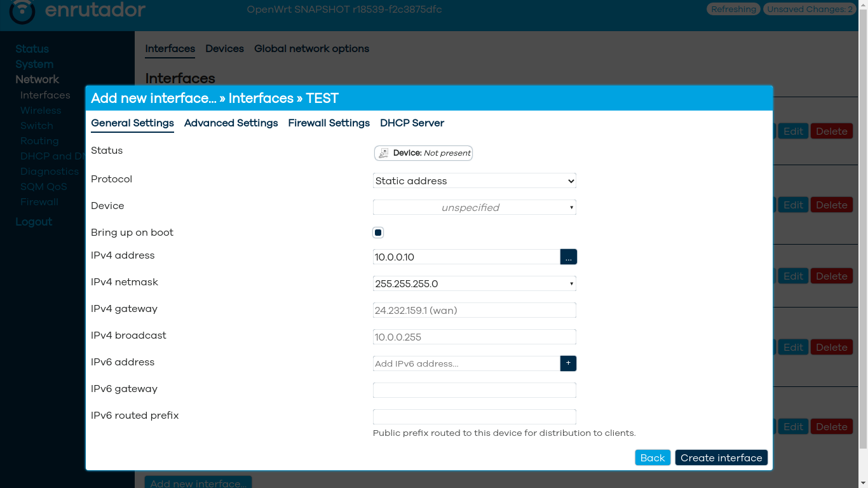This screenshot has height=488, width=868.
Task: Select the General Settings tab
Action: [132, 123]
